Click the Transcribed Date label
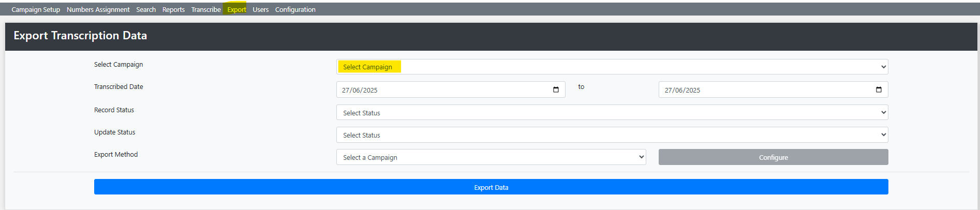This screenshot has height=210, width=980. [118, 87]
